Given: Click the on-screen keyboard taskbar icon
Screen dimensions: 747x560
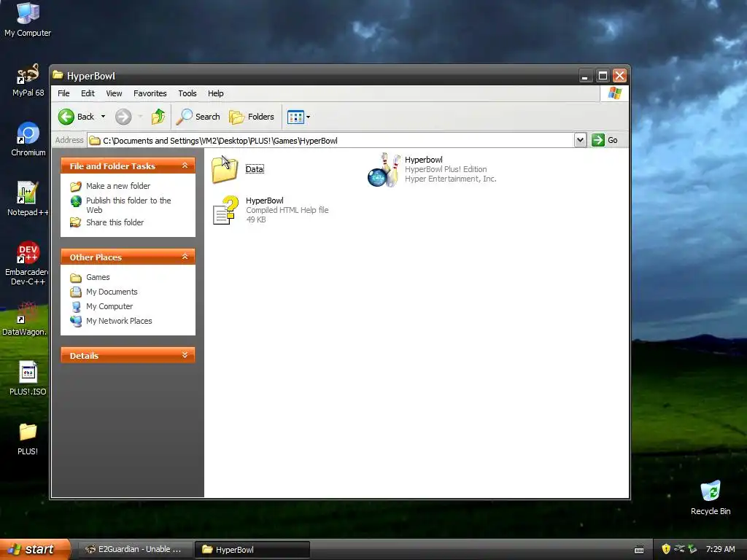Looking at the screenshot, I should tap(639, 550).
